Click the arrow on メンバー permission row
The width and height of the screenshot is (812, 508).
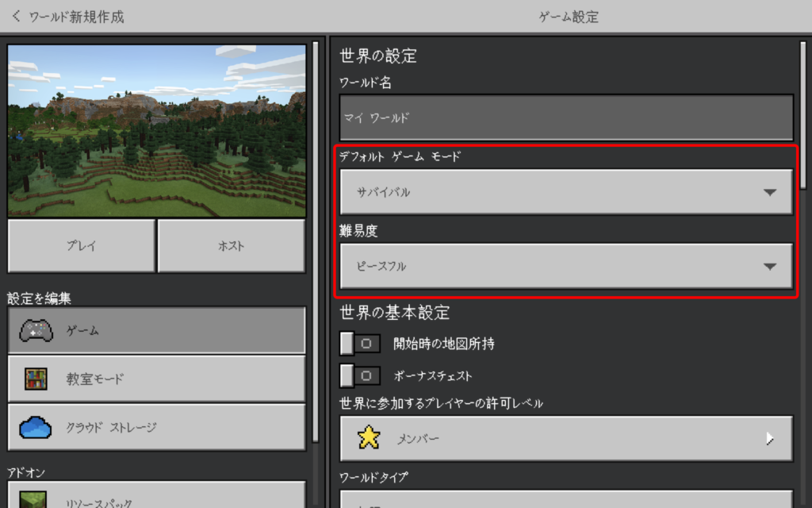[x=769, y=439]
